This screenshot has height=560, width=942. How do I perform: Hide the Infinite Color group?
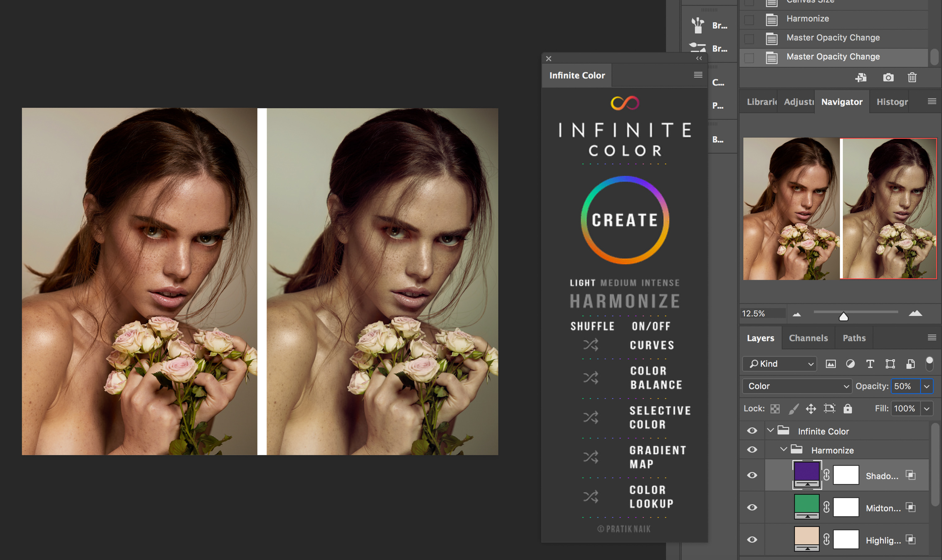tap(752, 431)
